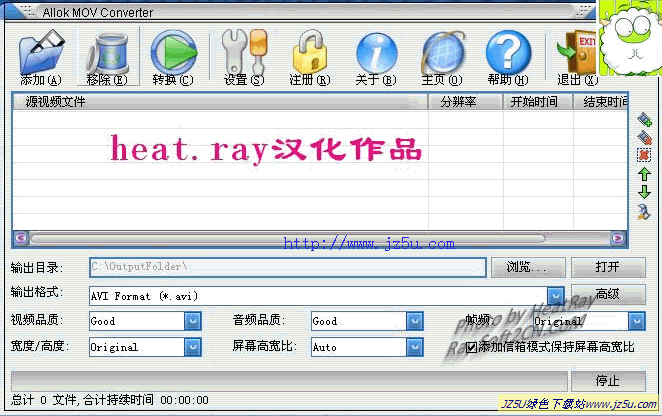Open 设置 (S) wrench and screwdriver icon
The width and height of the screenshot is (662, 416).
tap(244, 52)
